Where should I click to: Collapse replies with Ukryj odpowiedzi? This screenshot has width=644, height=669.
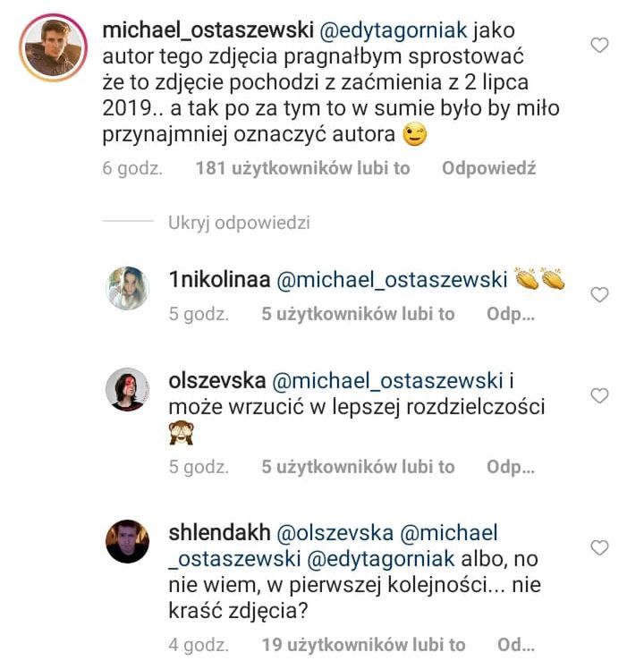click(x=239, y=223)
